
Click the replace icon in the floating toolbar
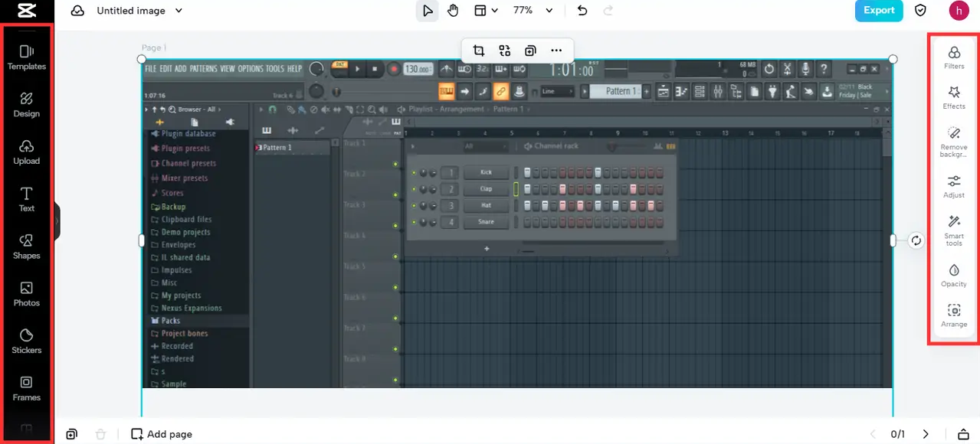504,51
